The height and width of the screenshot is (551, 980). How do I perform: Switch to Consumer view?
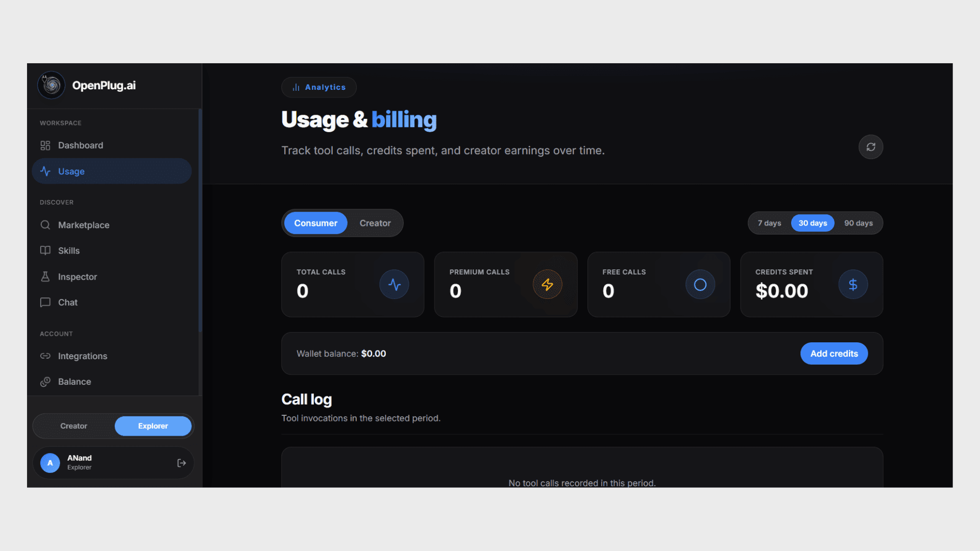(x=315, y=223)
